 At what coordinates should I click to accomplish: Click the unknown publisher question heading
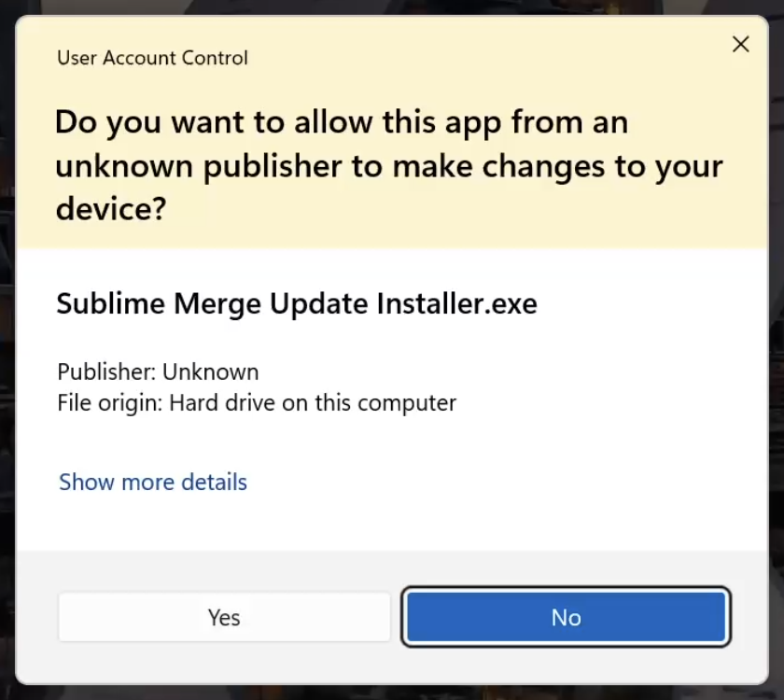(388, 165)
